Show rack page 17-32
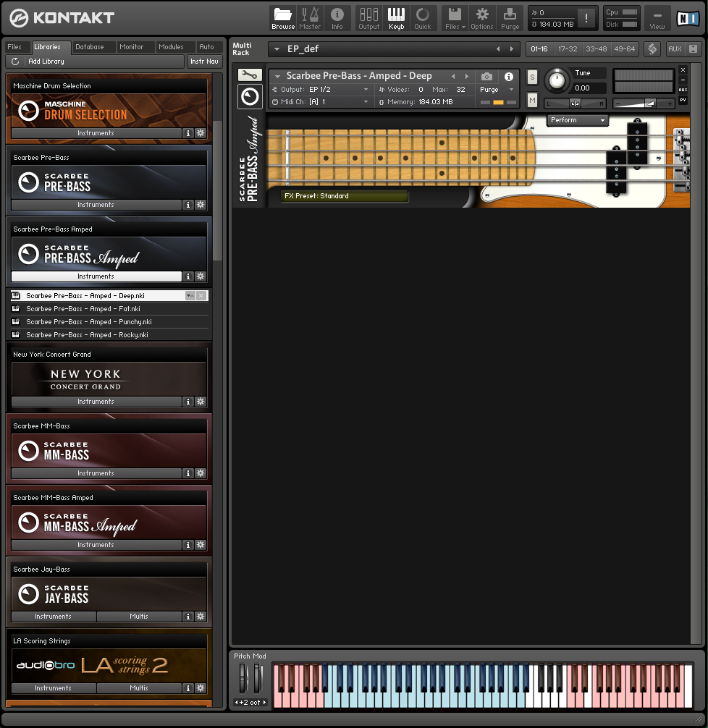 point(568,48)
